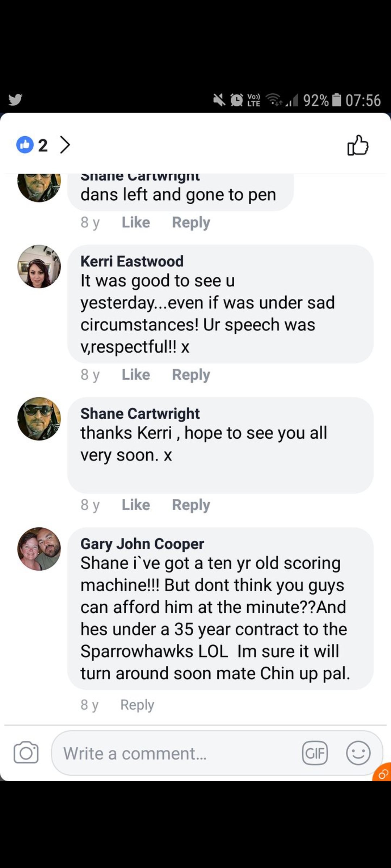Open the 2 likes count
Viewport: 391px width, 868px height.
coord(43,145)
